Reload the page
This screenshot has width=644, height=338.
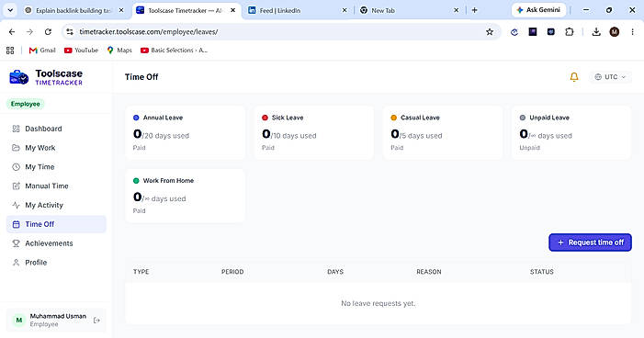pyautogui.click(x=48, y=31)
